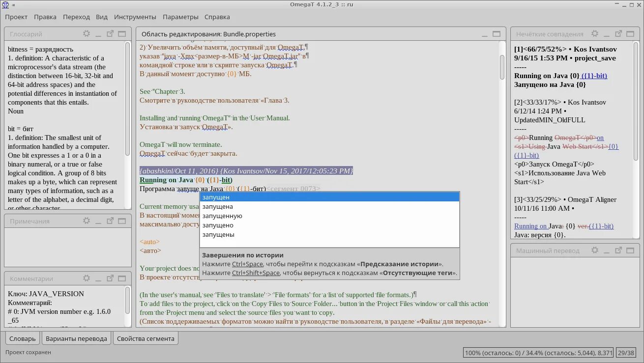The image size is (644, 363).
Task: Undock the Машинный перевод pane
Action: tap(618, 251)
